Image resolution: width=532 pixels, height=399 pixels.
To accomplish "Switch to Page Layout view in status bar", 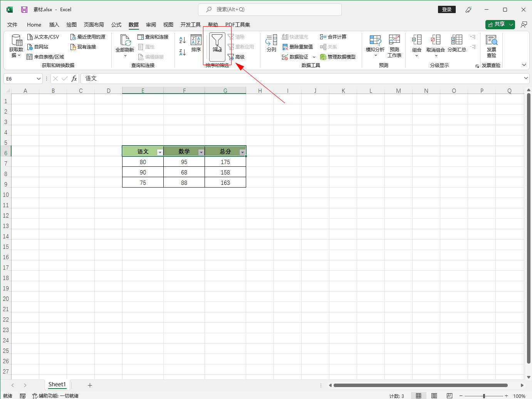I will tap(434, 396).
